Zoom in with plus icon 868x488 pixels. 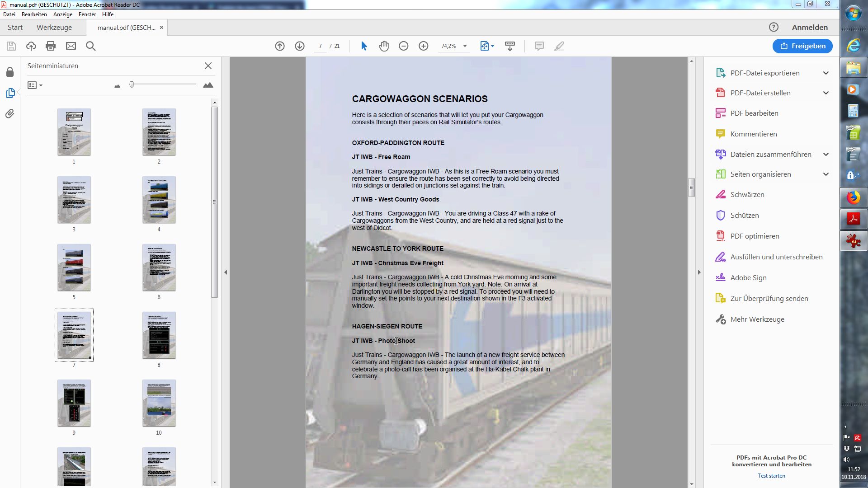424,46
